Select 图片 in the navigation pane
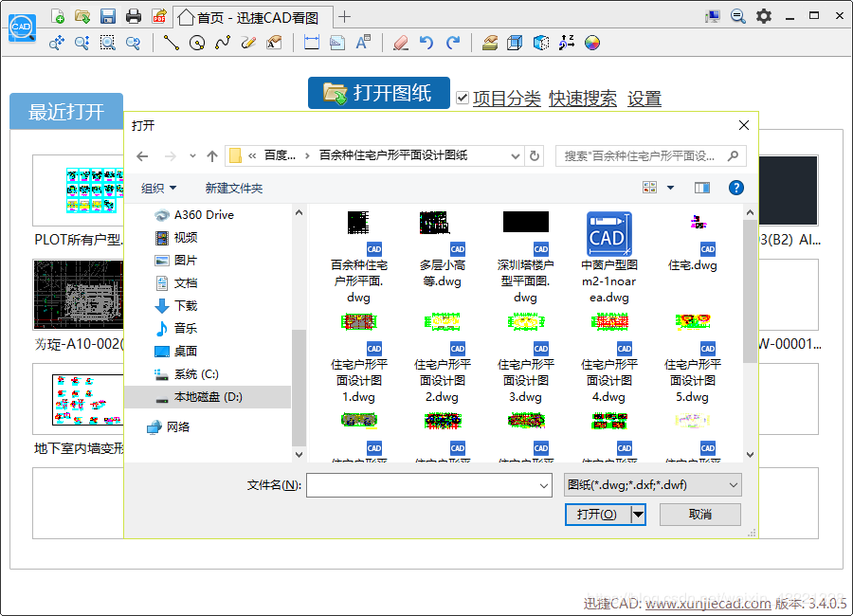Screen dimensions: 853x616 tap(176, 261)
